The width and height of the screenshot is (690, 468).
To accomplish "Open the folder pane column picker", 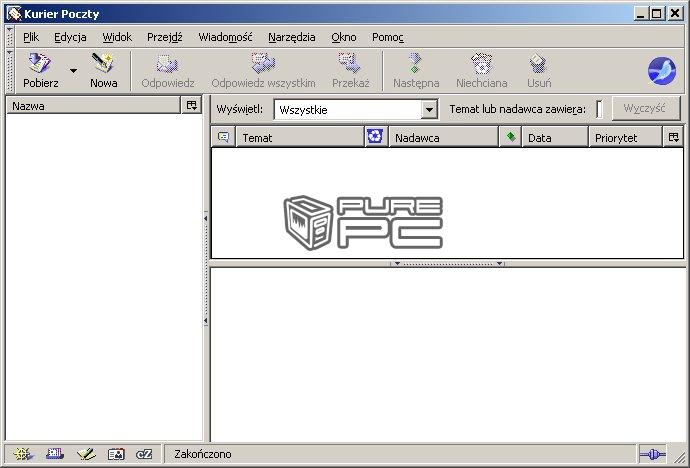I will coord(191,106).
